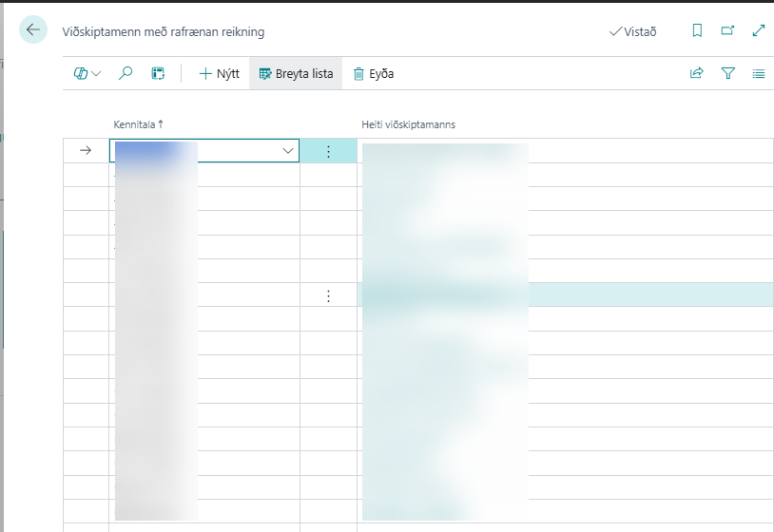Toggle Breyta lista edit mode
The image size is (774, 532).
tap(296, 73)
